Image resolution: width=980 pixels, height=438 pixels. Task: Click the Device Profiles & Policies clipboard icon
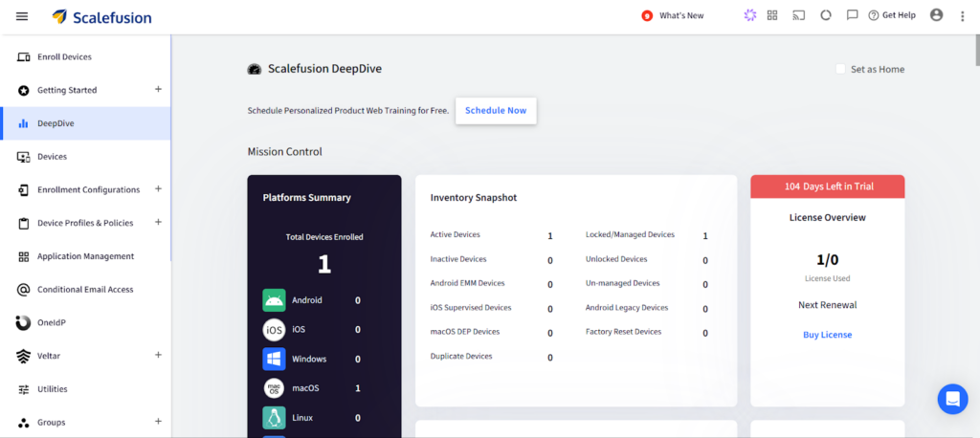[x=24, y=223]
